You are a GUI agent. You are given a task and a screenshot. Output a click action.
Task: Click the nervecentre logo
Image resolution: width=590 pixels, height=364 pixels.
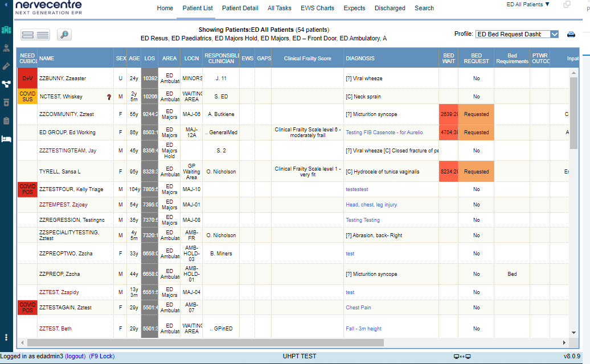(48, 7)
